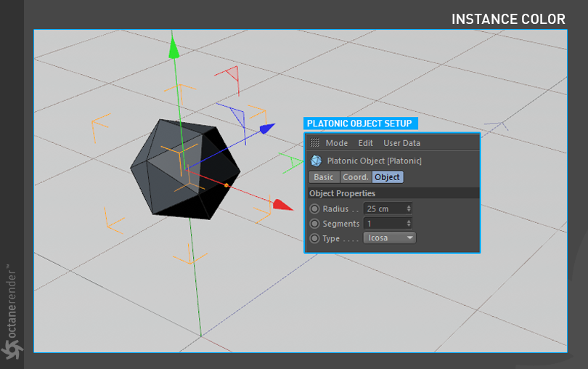Switch to the Coord. tab

pos(356,177)
